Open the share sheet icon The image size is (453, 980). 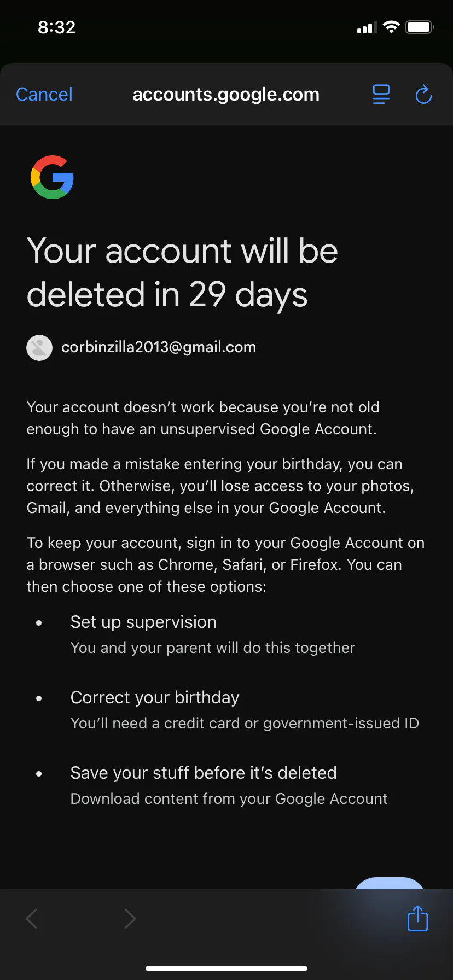tap(417, 918)
